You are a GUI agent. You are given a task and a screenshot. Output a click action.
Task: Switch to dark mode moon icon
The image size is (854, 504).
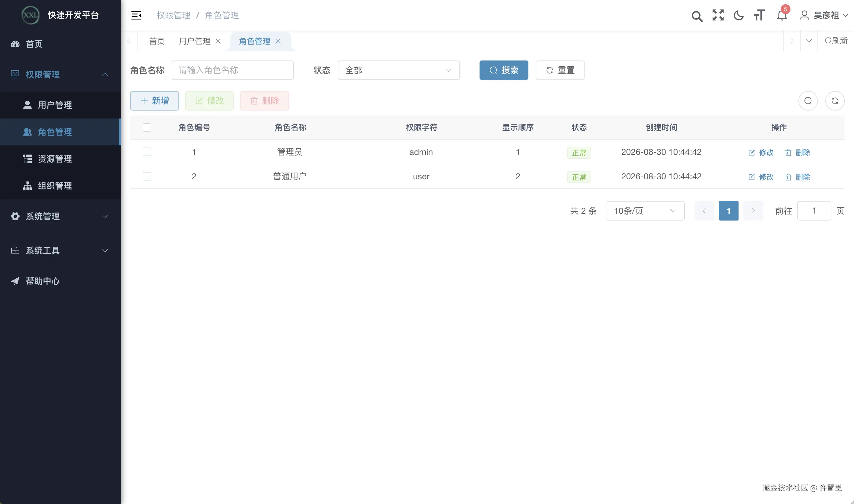point(739,15)
